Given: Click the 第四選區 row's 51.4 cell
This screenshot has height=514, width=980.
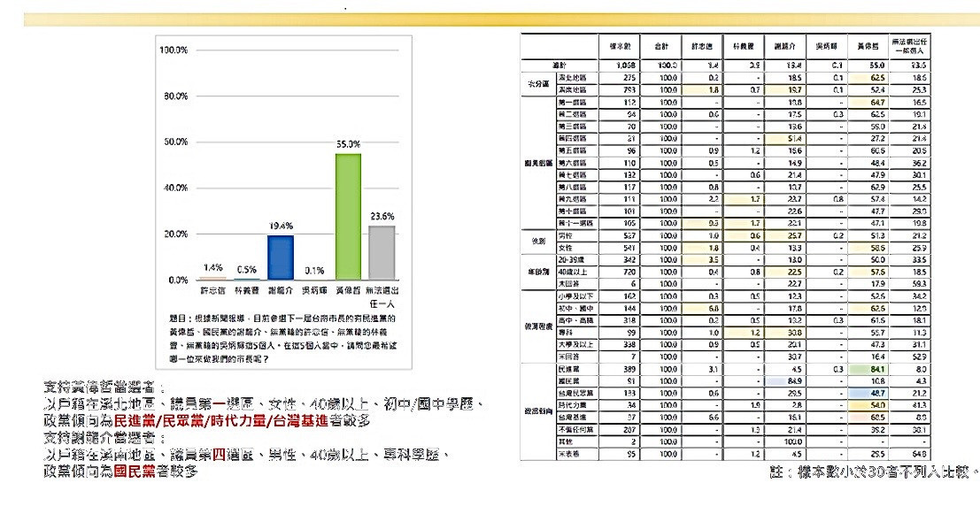Looking at the screenshot, I should click(x=785, y=138).
